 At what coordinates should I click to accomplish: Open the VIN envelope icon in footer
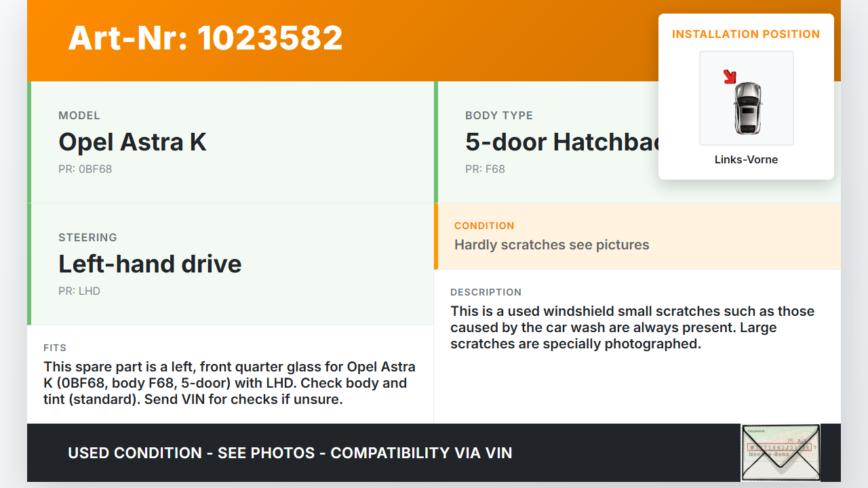coord(780,452)
